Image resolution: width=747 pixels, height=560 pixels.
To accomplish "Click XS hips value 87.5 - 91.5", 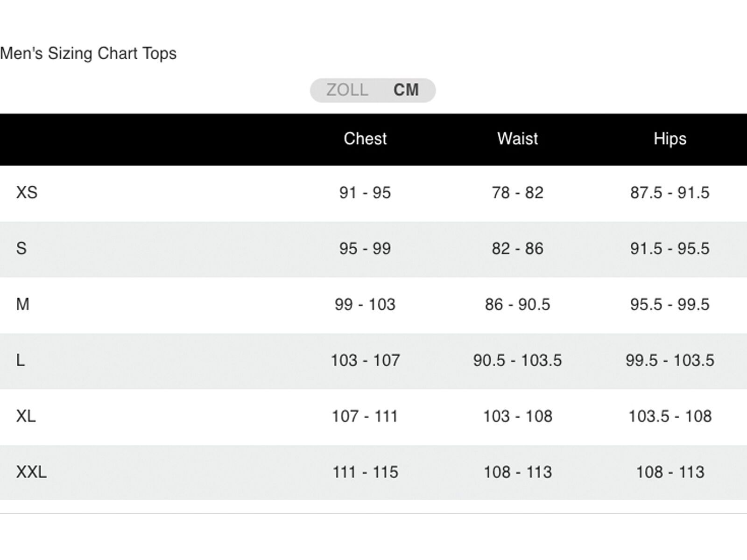I will [x=669, y=192].
